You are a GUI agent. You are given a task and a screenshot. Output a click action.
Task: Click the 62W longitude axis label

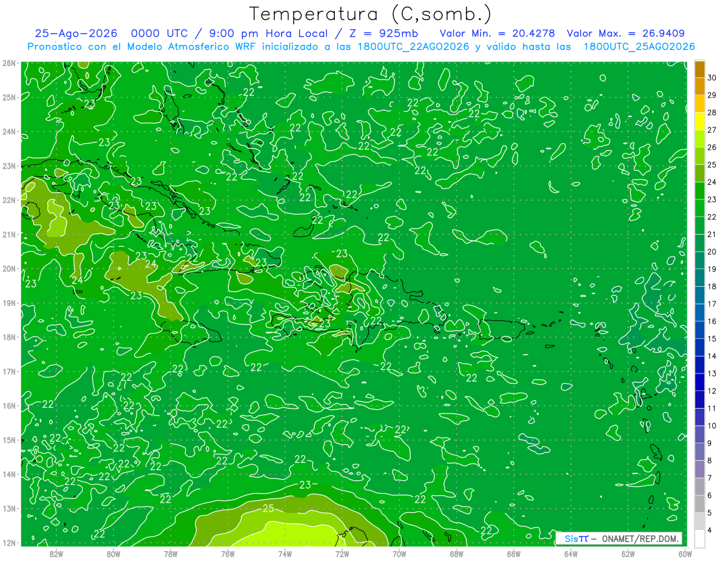coord(628,554)
